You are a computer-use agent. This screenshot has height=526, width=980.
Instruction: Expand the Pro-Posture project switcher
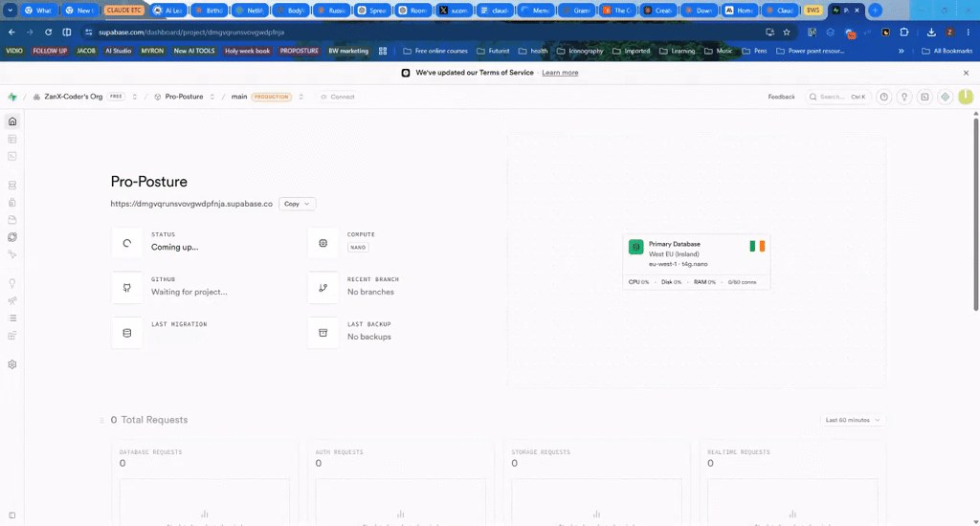click(212, 97)
